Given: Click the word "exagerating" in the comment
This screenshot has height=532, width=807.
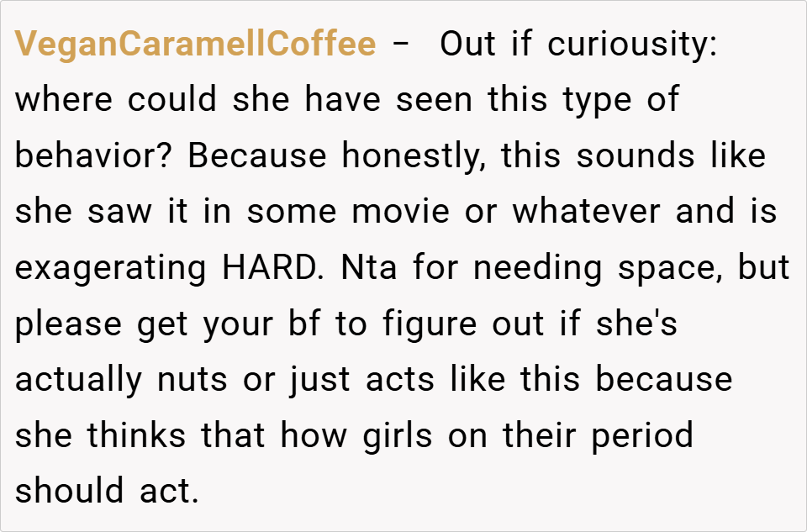Looking at the screenshot, I should point(109,268).
